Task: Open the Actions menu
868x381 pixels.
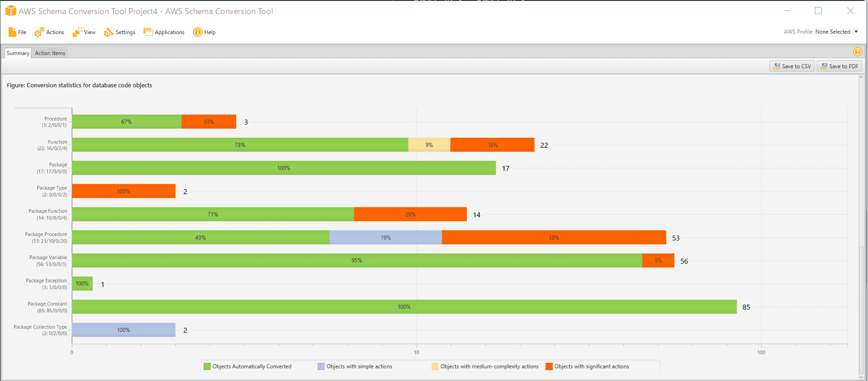Action: pyautogui.click(x=50, y=32)
